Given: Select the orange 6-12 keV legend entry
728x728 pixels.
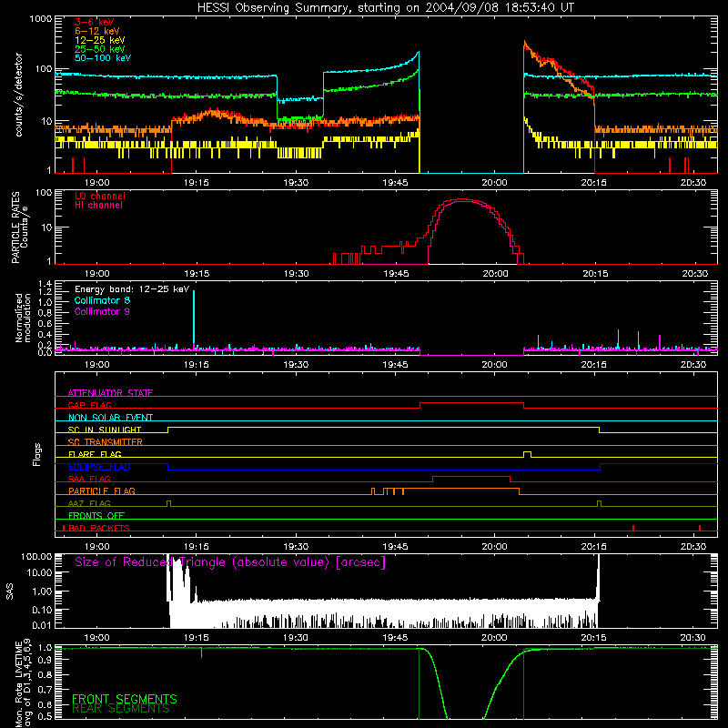Looking at the screenshot, I should click(x=97, y=31).
